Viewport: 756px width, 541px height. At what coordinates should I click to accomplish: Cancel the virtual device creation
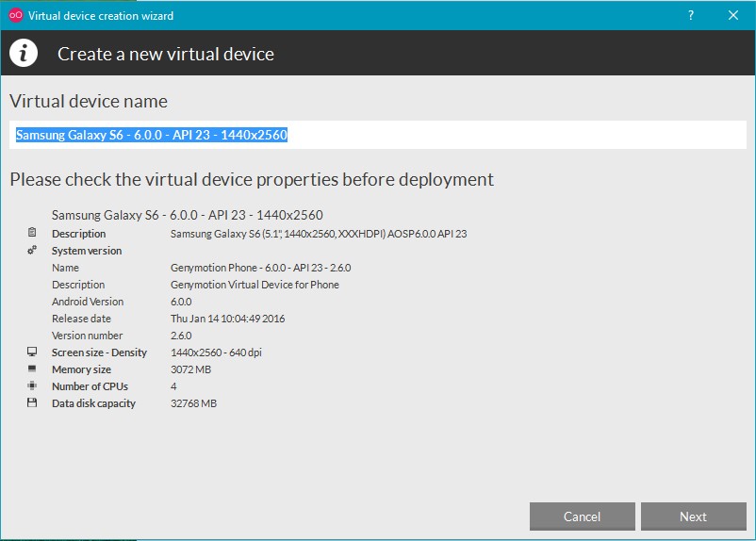(x=582, y=516)
